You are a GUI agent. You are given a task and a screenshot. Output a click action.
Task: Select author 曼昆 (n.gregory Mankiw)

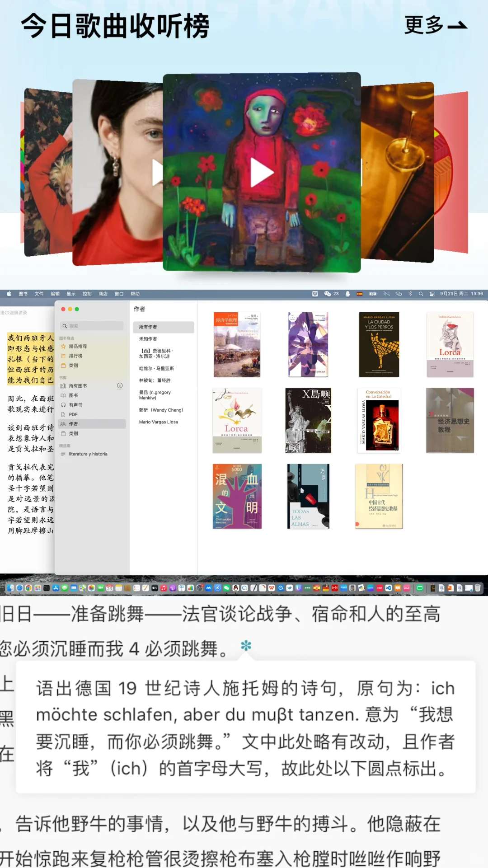[155, 395]
